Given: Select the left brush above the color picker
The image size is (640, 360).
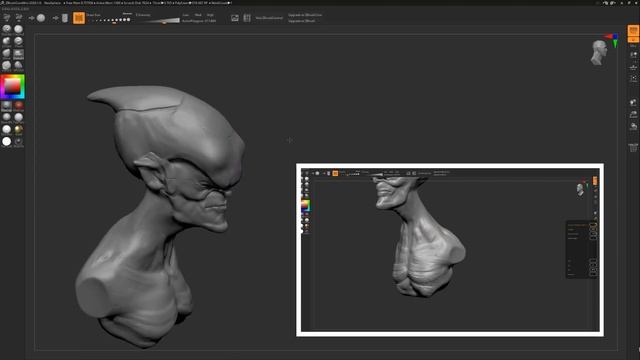Looking at the screenshot, I should coord(7,66).
